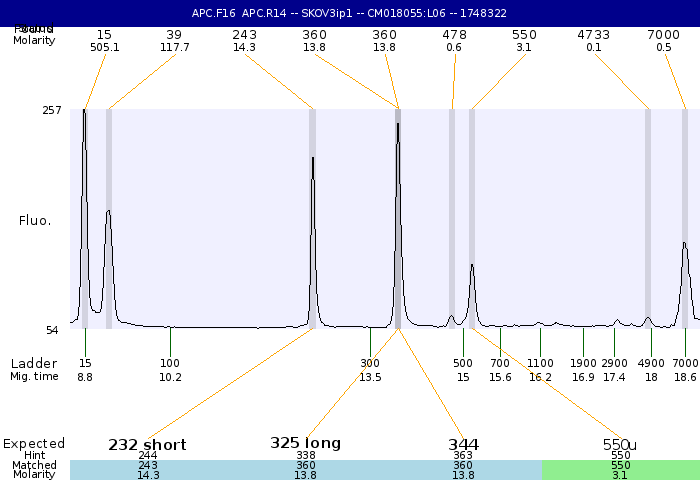Click expected fragment label 344
700x480 pixels.
pos(463,444)
